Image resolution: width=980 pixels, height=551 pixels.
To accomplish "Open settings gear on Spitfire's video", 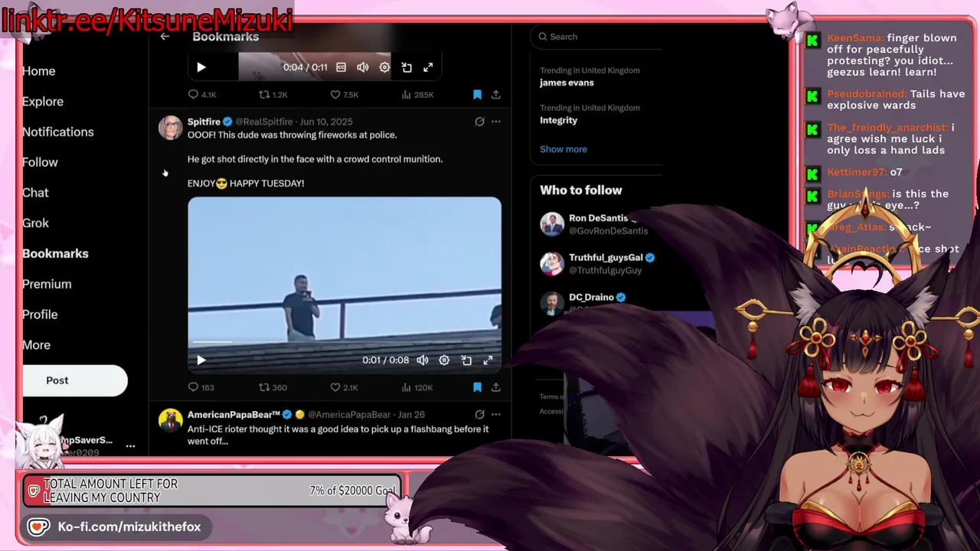I will [444, 360].
